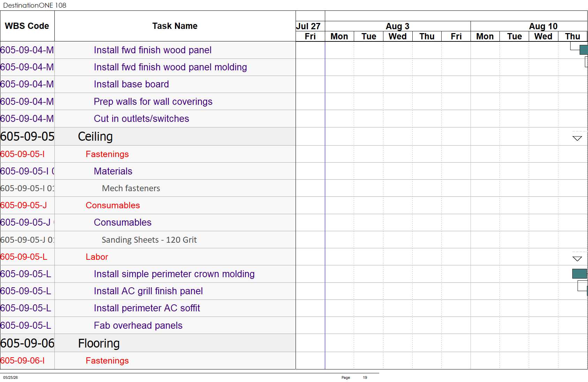Click the WBS Code column header
The width and height of the screenshot is (588, 382).
[x=27, y=26]
